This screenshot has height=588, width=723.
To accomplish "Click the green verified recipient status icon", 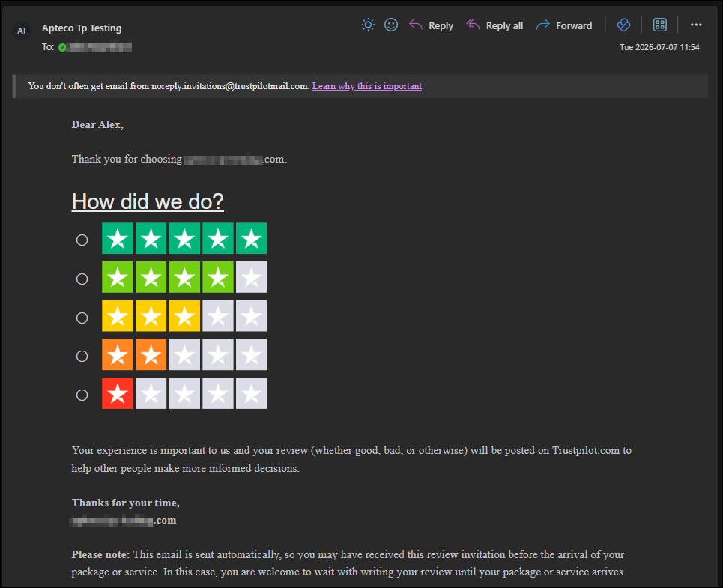I will [62, 47].
